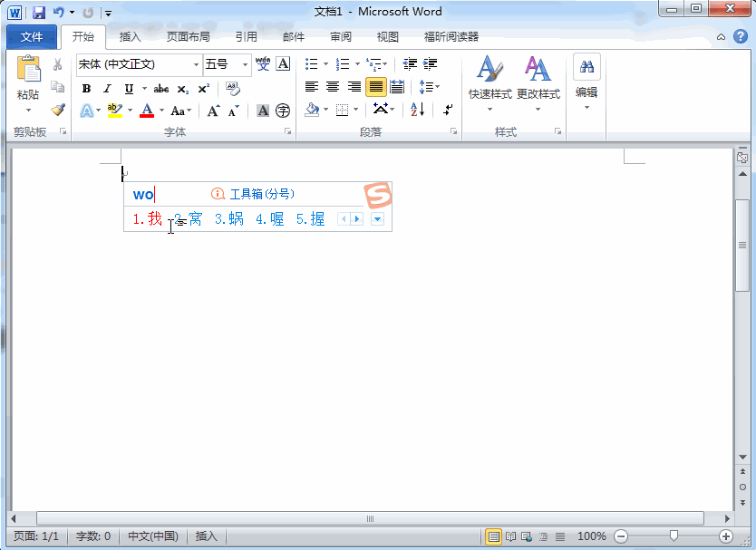Switch to the 页面布局 tab
Image resolution: width=756 pixels, height=550 pixels.
click(188, 36)
